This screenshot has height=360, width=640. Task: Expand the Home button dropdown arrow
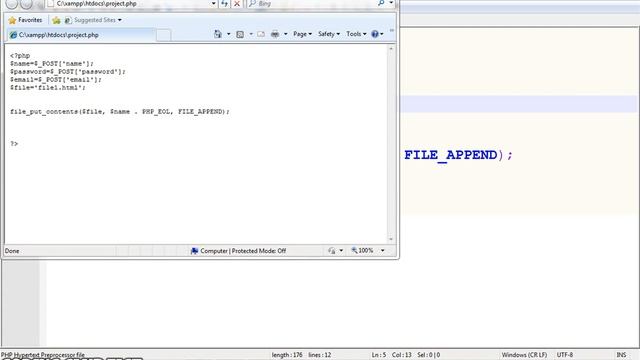pos(229,34)
